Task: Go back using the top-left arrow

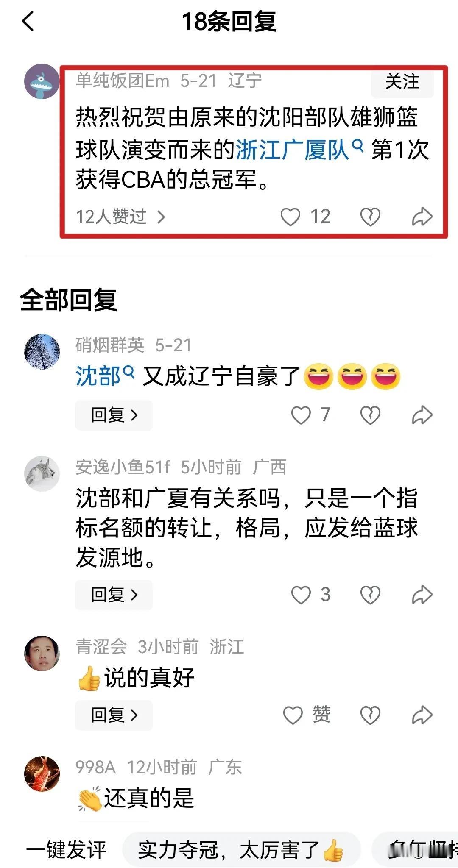Action: 28,21
